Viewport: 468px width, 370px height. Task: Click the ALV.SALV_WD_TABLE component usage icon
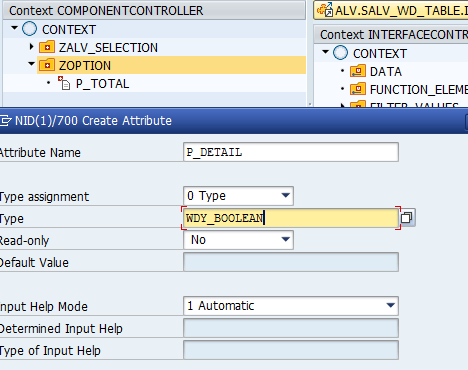point(325,10)
